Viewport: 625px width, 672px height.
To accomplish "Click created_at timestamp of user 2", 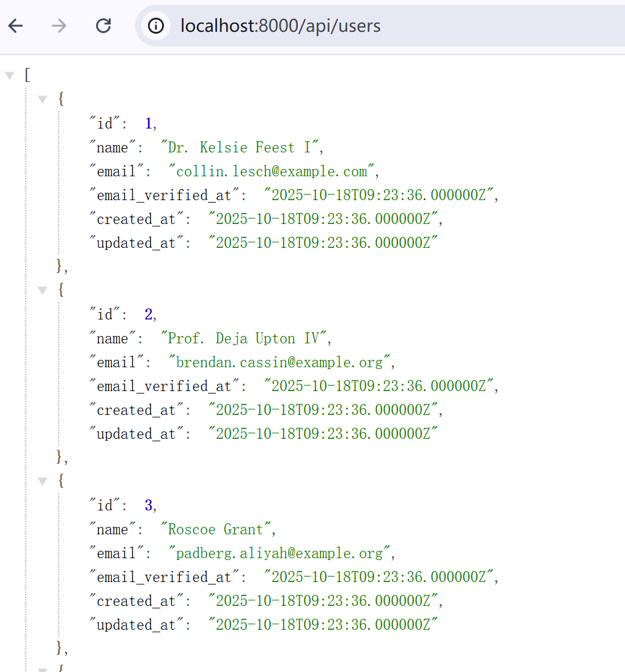I will tap(323, 410).
